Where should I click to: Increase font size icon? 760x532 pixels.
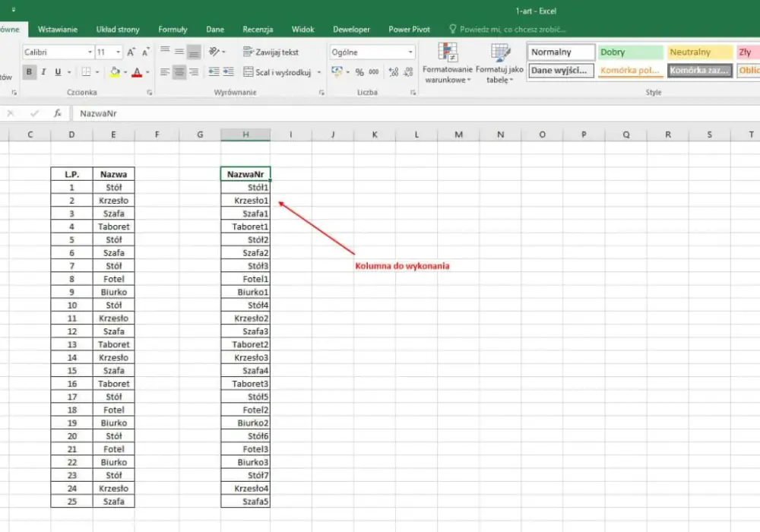click(131, 52)
